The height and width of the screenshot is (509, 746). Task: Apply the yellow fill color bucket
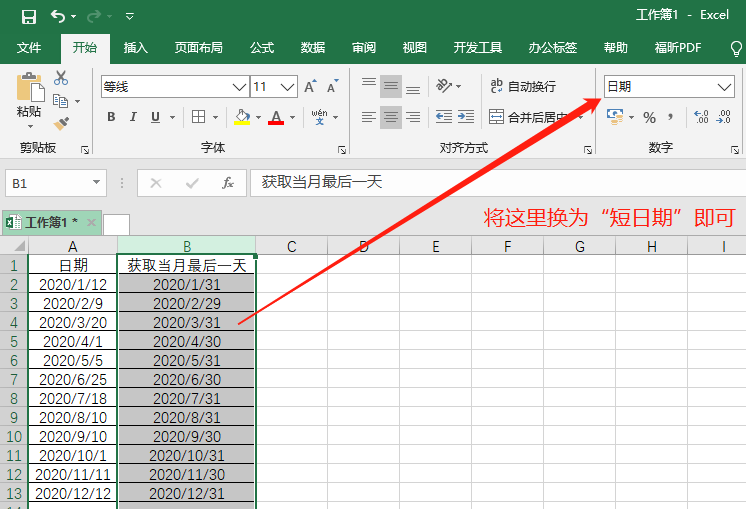point(242,117)
